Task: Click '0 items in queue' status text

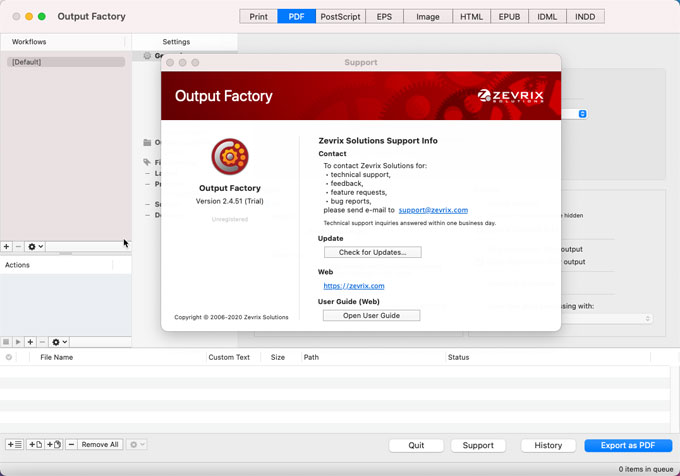Action: pyautogui.click(x=646, y=469)
